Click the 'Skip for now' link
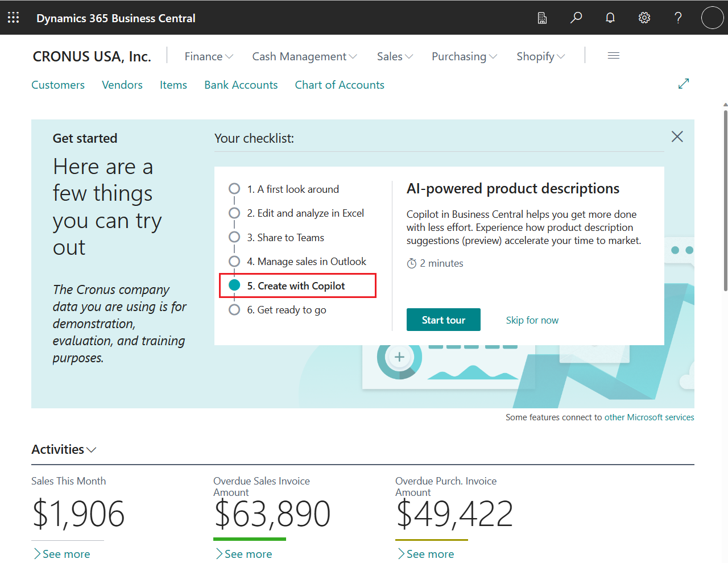Viewport: 728px width, 563px height. (x=532, y=320)
